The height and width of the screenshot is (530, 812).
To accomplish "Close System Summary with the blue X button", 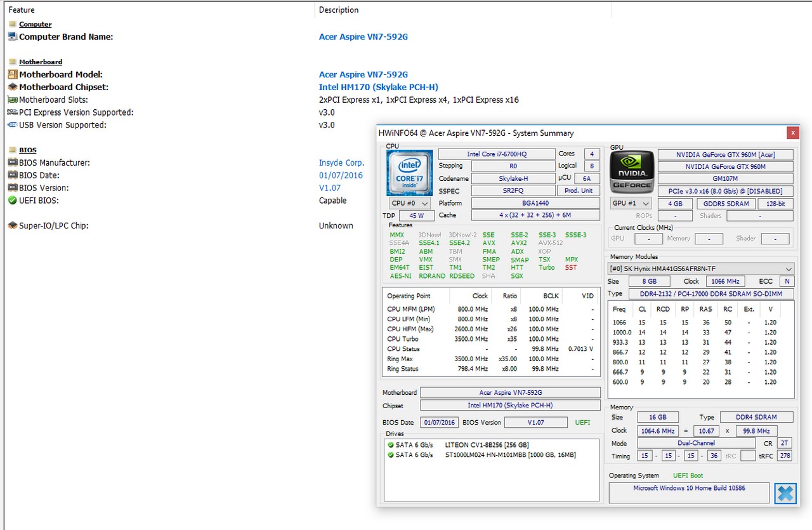I will (x=785, y=493).
